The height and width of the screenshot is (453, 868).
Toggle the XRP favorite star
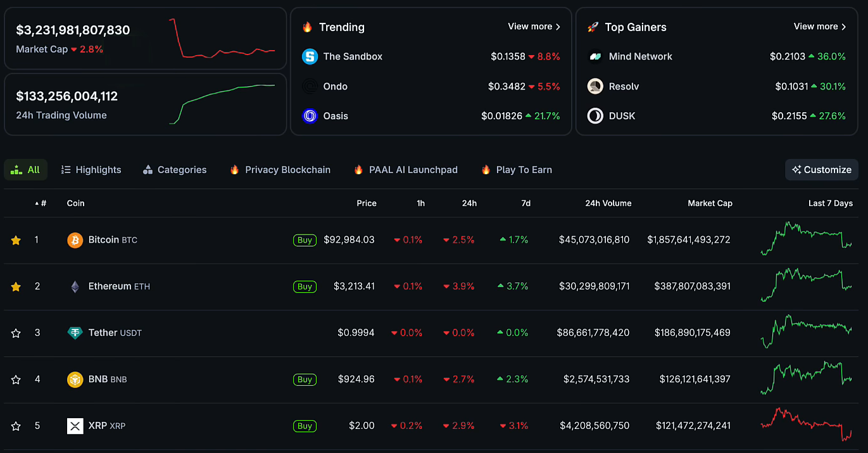click(x=16, y=426)
